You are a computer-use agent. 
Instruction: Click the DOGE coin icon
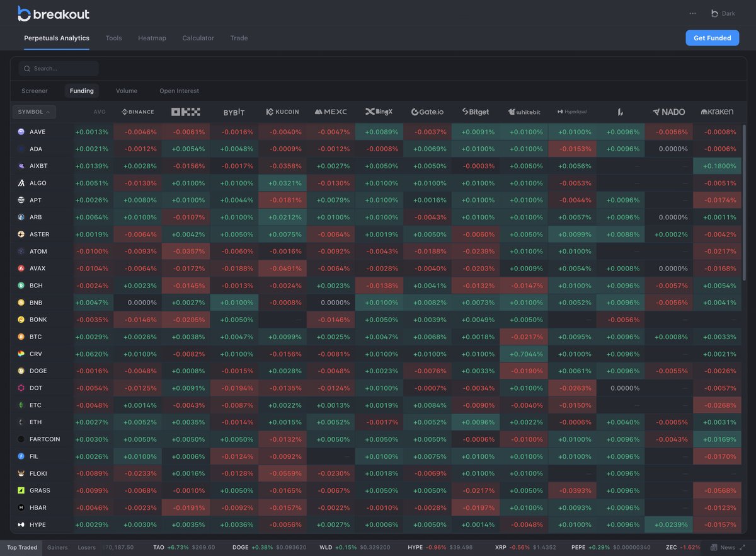21,371
